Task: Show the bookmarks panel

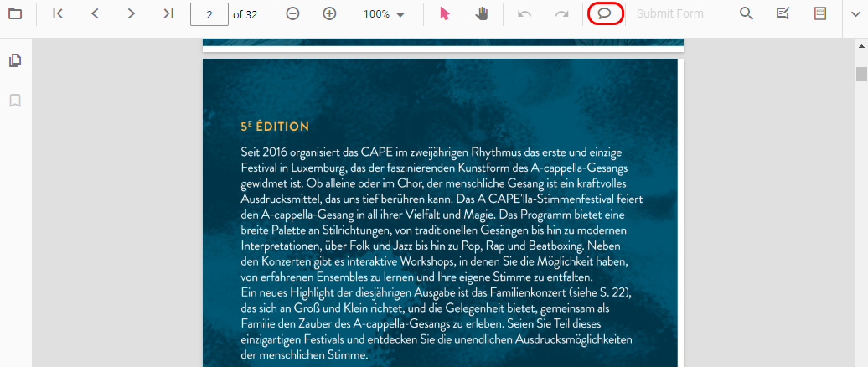Action: point(15,101)
